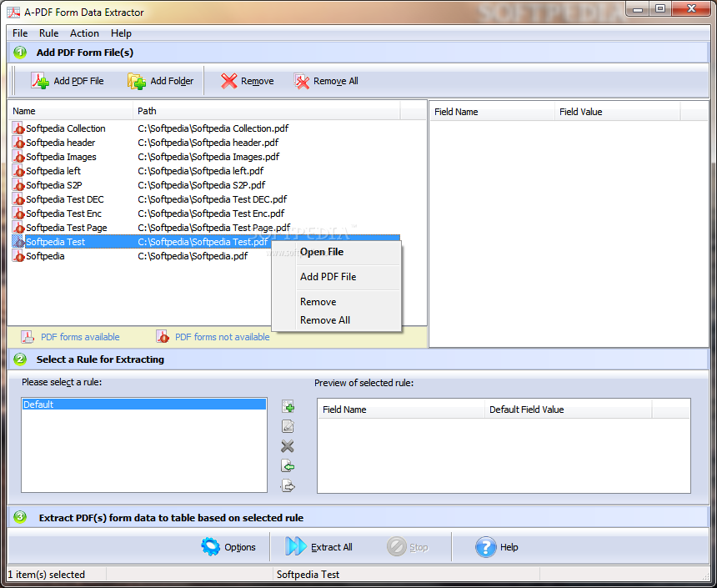717x588 pixels.
Task: Click the PDF forms available legend icon
Action: [28, 337]
